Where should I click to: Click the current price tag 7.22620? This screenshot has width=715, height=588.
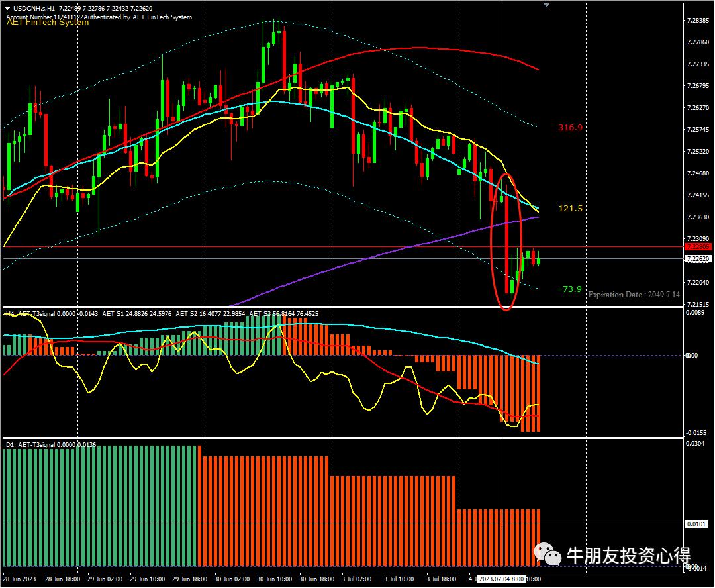tap(696, 259)
